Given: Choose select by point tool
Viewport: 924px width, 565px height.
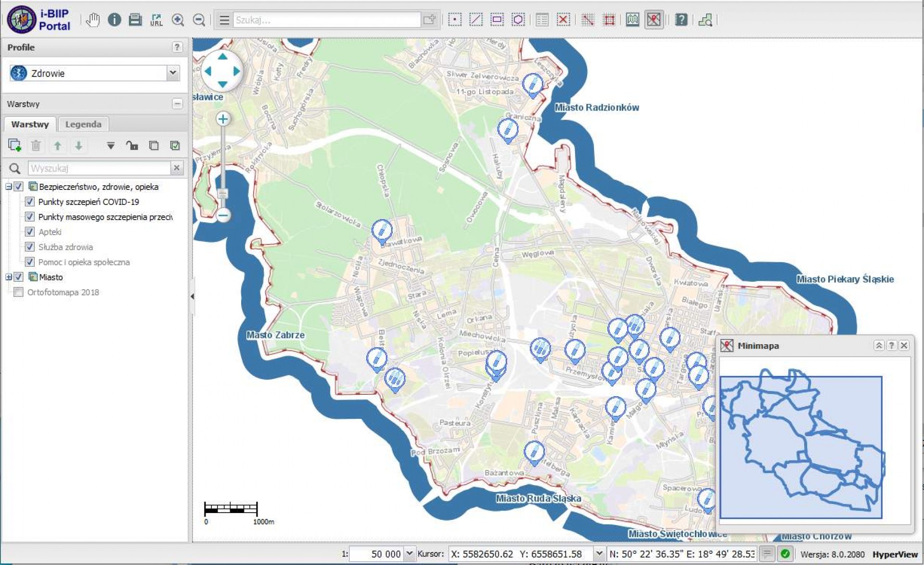Looking at the screenshot, I should [455, 20].
